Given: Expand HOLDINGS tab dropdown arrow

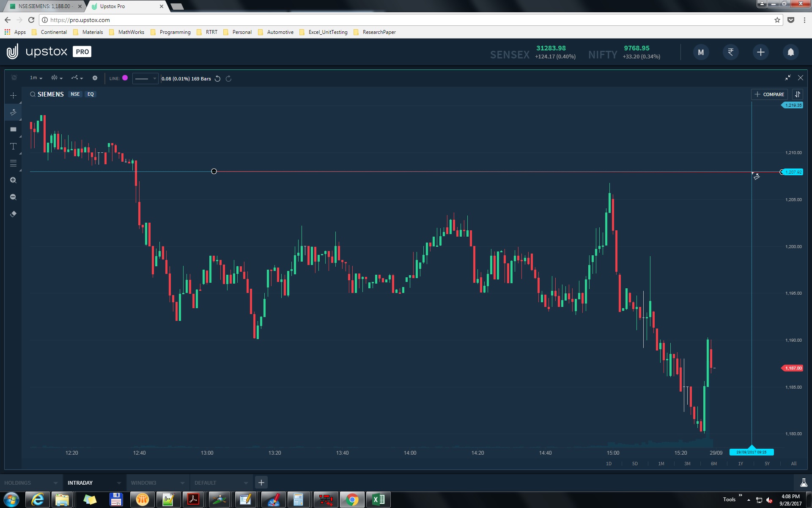Looking at the screenshot, I should 55,483.
